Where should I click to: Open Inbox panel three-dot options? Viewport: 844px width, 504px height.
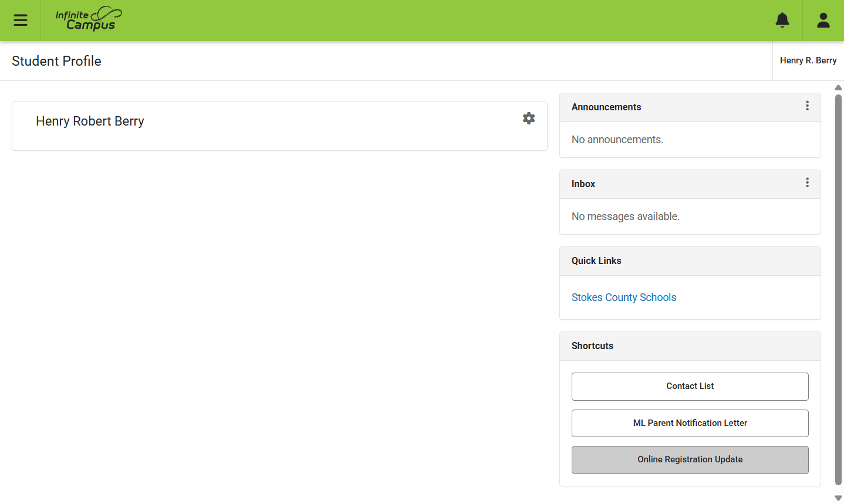807,182
